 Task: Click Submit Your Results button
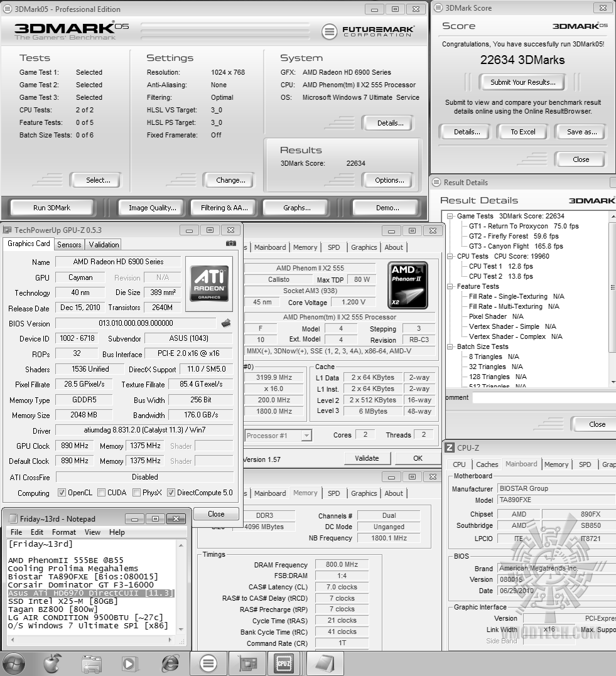523,82
